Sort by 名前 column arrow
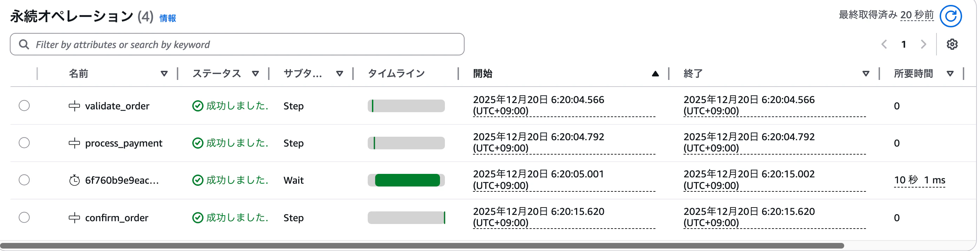 [x=164, y=73]
